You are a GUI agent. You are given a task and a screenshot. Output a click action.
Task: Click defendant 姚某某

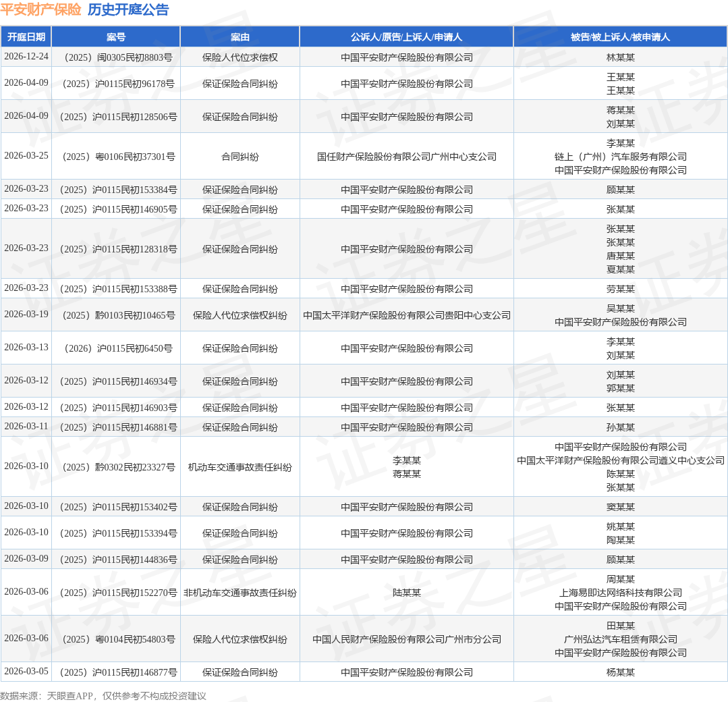point(620,527)
